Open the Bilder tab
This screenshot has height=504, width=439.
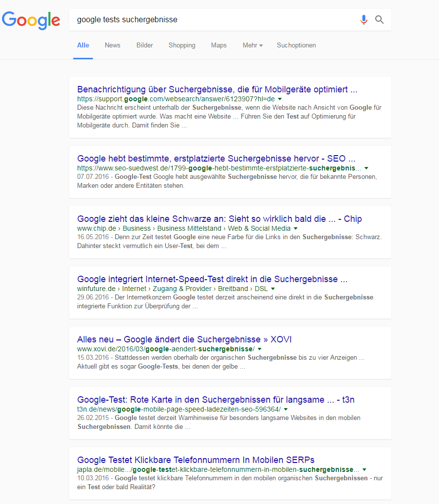click(x=145, y=45)
